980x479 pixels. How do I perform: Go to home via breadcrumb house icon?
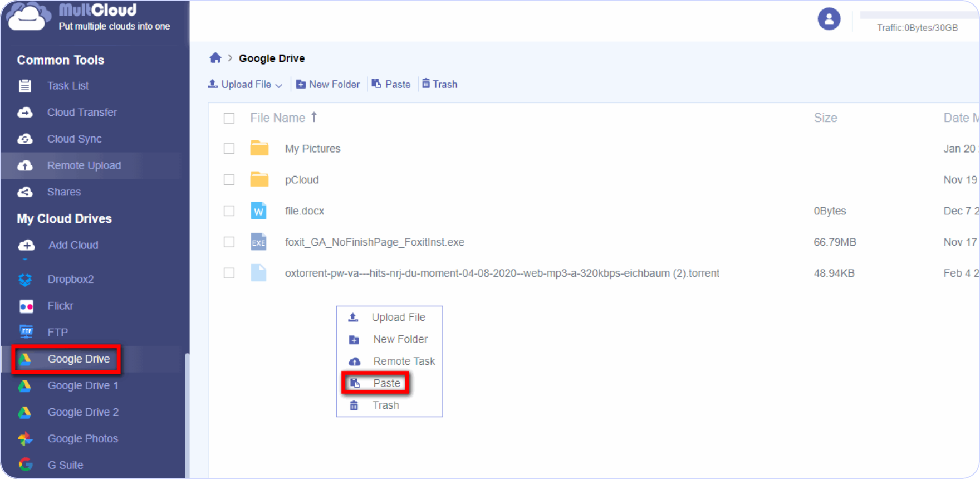pos(215,58)
